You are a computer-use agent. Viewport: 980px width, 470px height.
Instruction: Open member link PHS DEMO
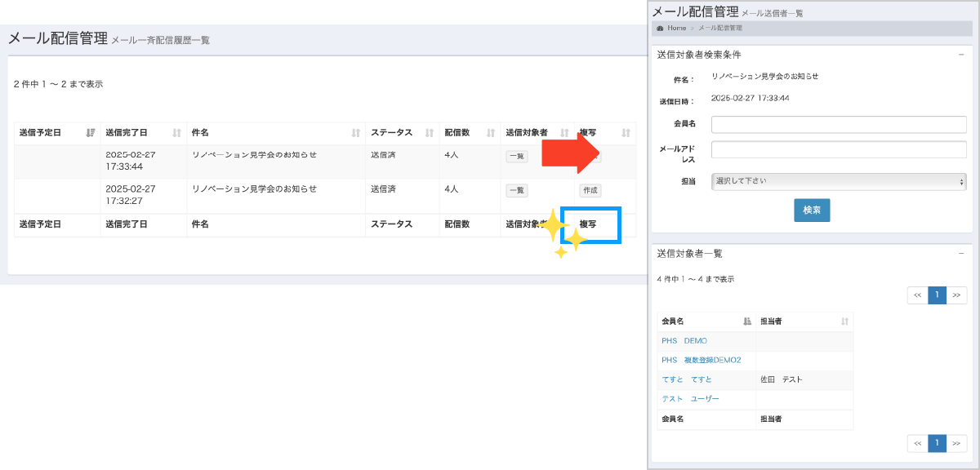pyautogui.click(x=684, y=341)
